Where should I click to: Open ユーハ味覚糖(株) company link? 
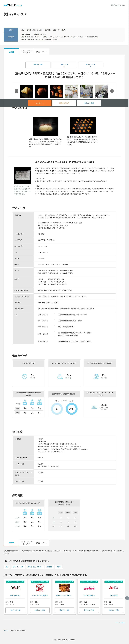(x=89, y=595)
